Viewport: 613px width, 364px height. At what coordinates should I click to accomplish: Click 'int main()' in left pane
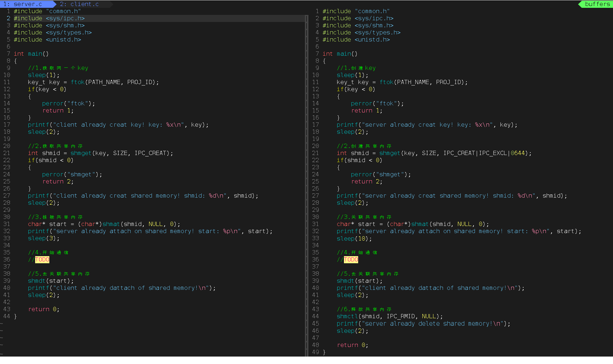pos(31,54)
